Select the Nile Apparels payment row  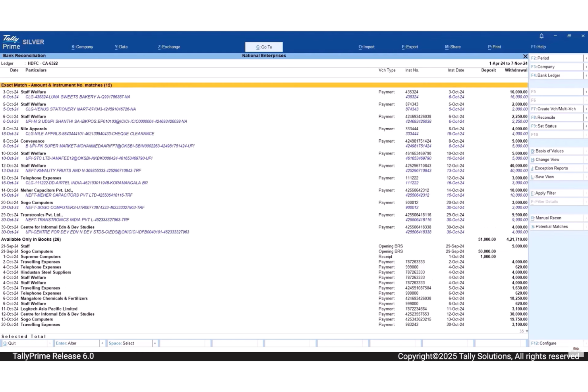click(33, 129)
